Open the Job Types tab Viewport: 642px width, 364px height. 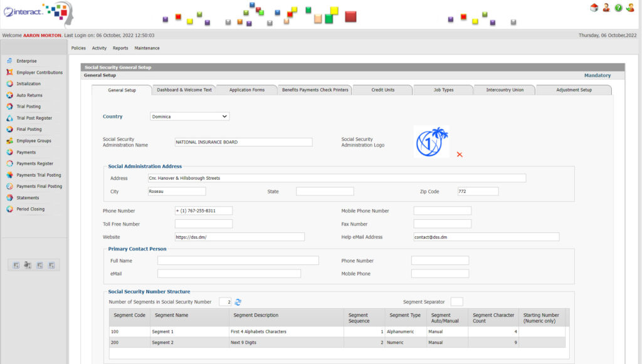click(443, 90)
